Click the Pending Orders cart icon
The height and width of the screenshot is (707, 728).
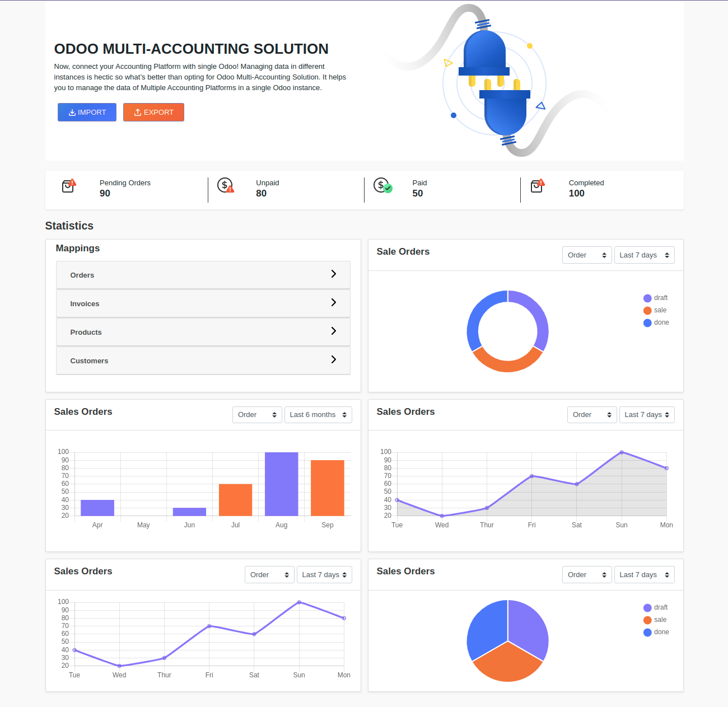tap(68, 186)
